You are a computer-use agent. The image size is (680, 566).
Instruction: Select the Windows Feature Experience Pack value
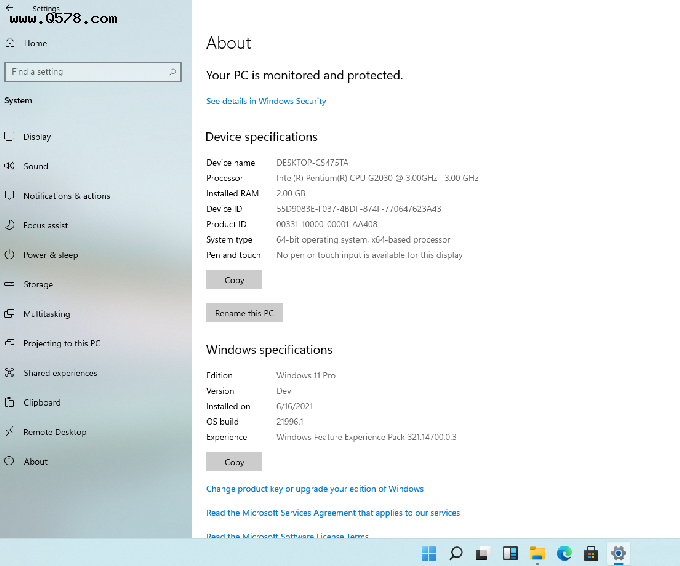tap(366, 437)
